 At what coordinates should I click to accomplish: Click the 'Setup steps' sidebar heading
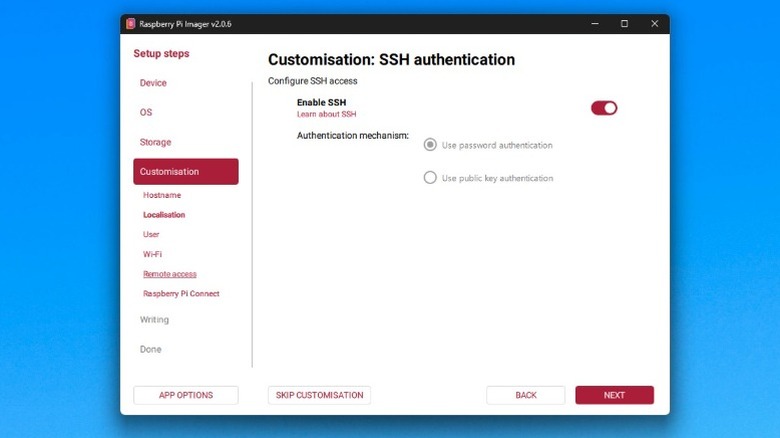click(x=161, y=53)
